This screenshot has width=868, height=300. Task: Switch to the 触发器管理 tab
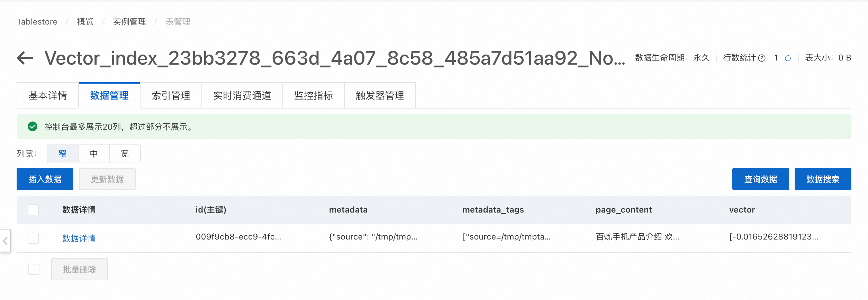(380, 95)
